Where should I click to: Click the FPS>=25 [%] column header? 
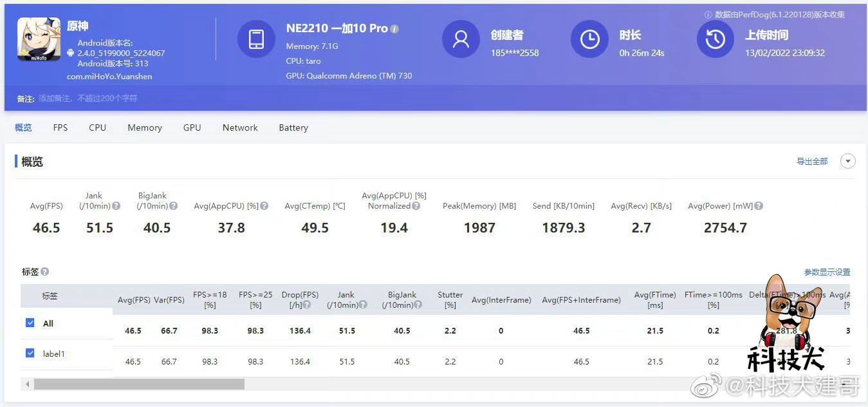[255, 299]
